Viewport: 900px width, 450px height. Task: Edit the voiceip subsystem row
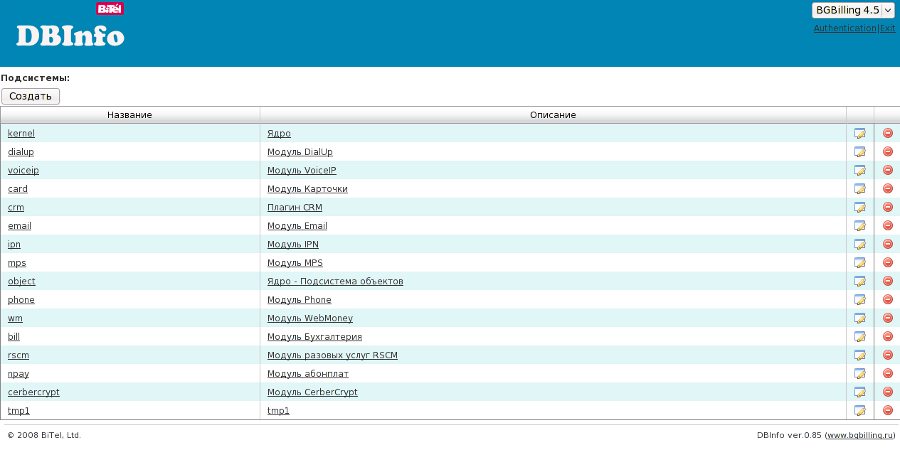click(x=860, y=170)
